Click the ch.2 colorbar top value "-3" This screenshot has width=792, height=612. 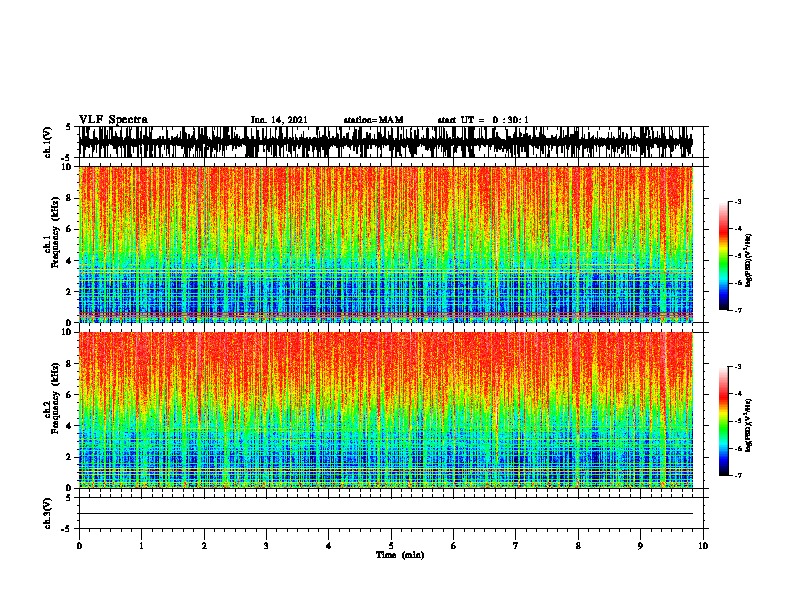738,367
